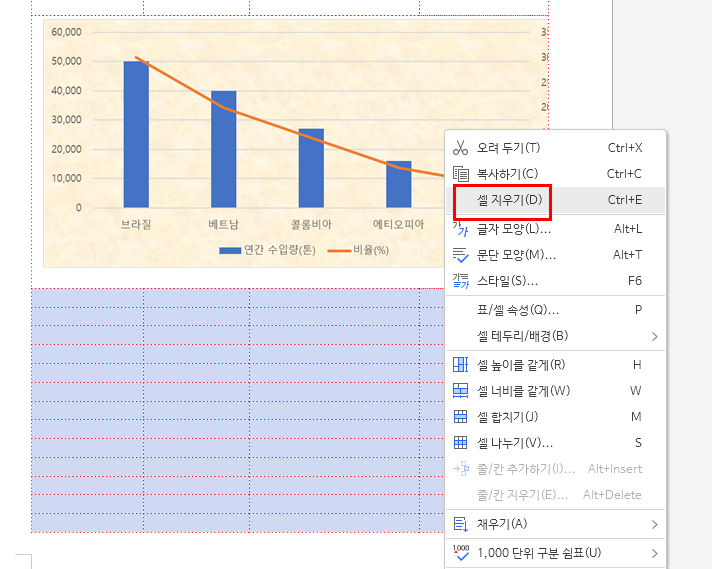The height and width of the screenshot is (569, 712).
Task: Choose 셀 높이를 같게(R)
Action: pyautogui.click(x=556, y=365)
